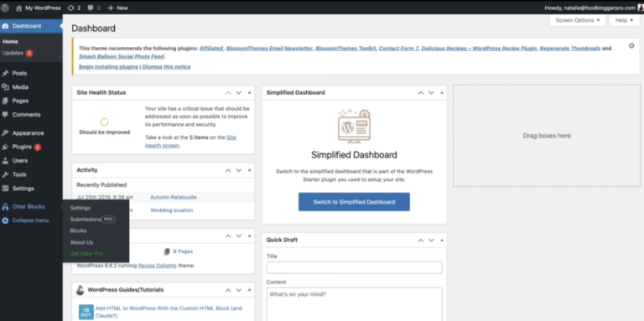Viewport: 644px width, 321px height.
Task: Click the user avatar in the admin bar
Action: click(x=641, y=8)
